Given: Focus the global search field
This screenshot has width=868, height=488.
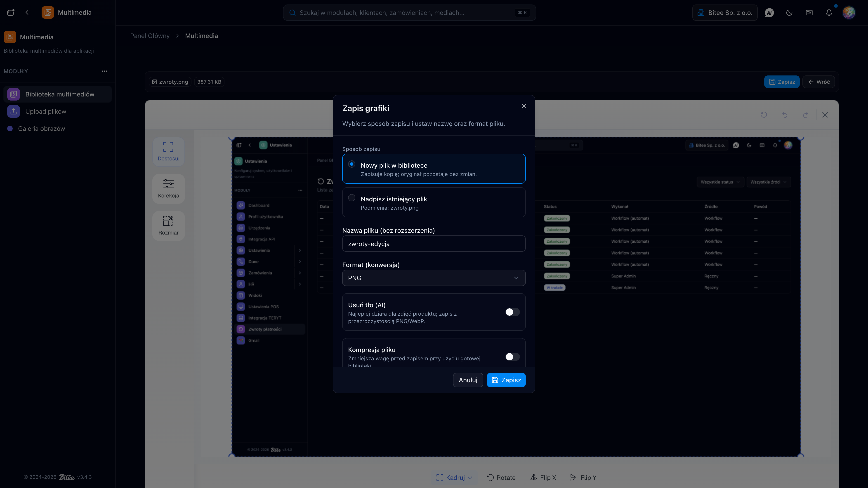Looking at the screenshot, I should coord(409,13).
